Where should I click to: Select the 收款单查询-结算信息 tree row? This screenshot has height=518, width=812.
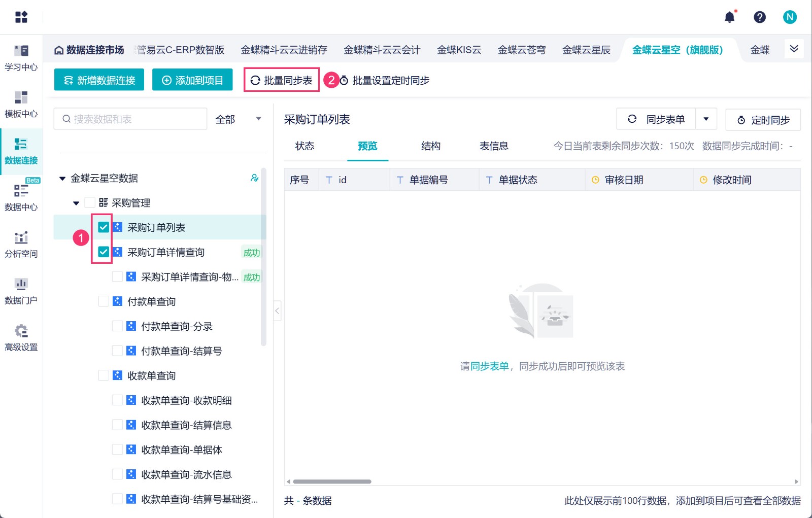(x=160, y=425)
